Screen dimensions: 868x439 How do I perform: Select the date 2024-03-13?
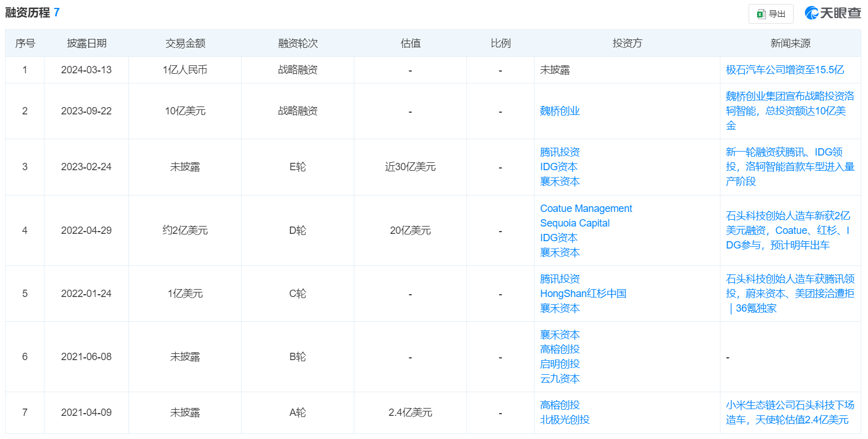(86, 70)
